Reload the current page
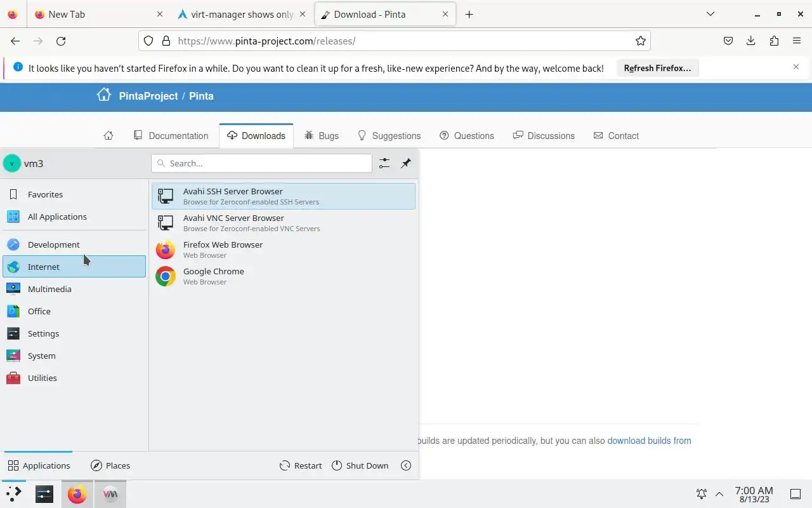Image resolution: width=812 pixels, height=508 pixels. (x=61, y=41)
